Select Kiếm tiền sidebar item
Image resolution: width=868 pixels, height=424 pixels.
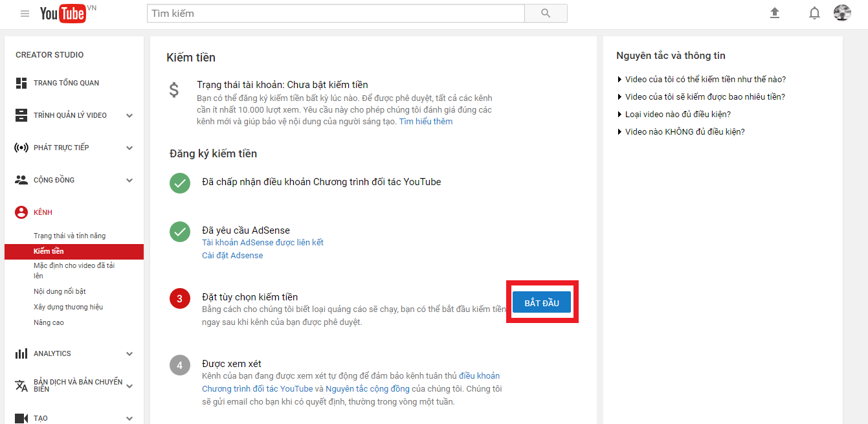[x=74, y=251]
